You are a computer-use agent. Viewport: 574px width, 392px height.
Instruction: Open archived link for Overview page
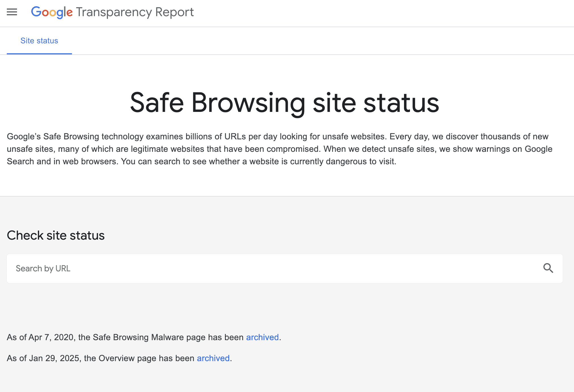[x=213, y=358]
